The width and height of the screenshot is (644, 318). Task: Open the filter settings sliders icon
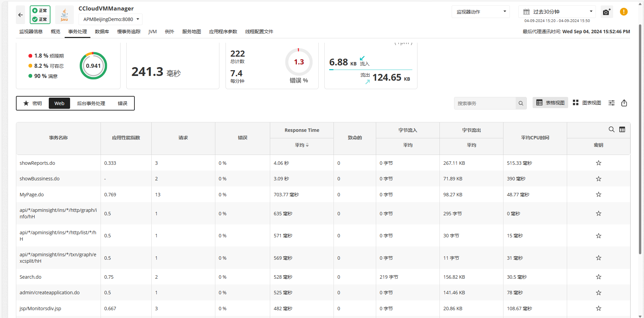click(x=611, y=103)
